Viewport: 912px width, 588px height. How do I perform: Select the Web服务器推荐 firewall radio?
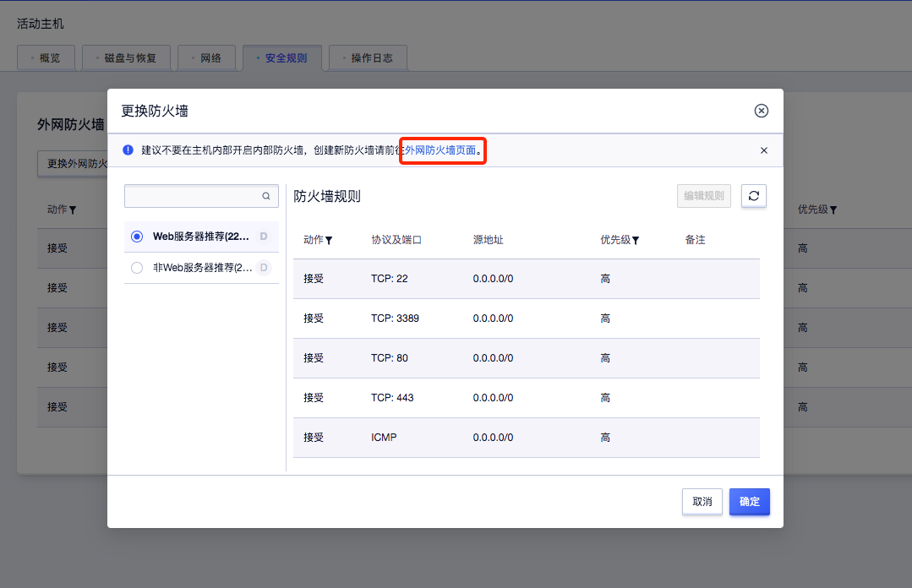[137, 237]
